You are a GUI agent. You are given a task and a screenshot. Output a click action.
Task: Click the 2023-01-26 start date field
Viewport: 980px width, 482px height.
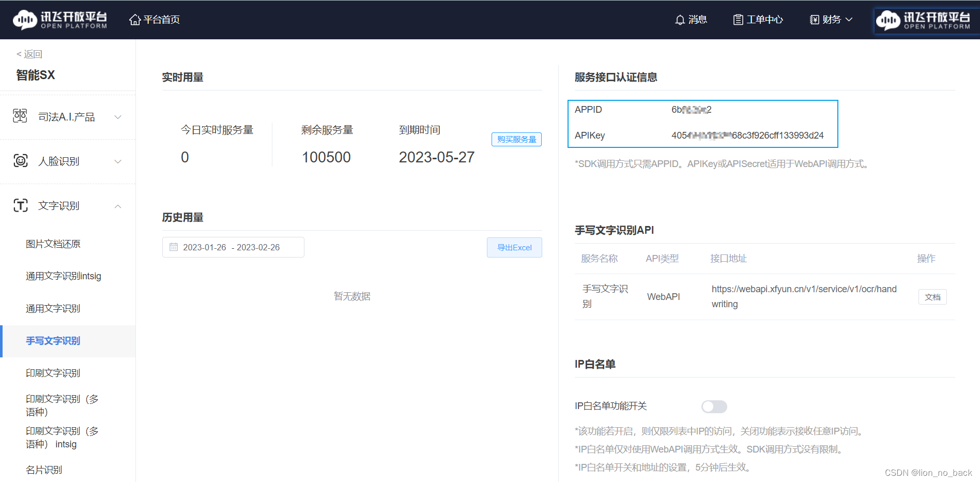pyautogui.click(x=205, y=247)
